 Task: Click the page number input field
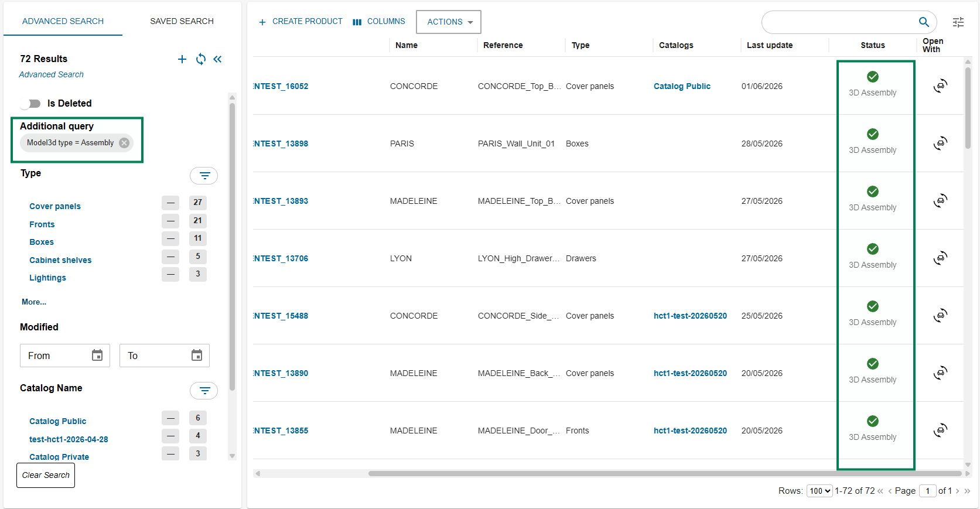click(928, 491)
